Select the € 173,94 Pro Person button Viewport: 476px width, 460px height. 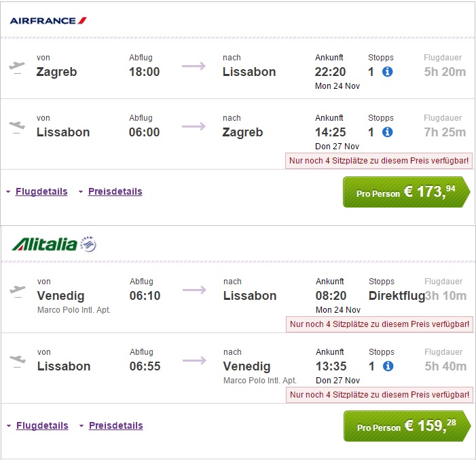405,193
